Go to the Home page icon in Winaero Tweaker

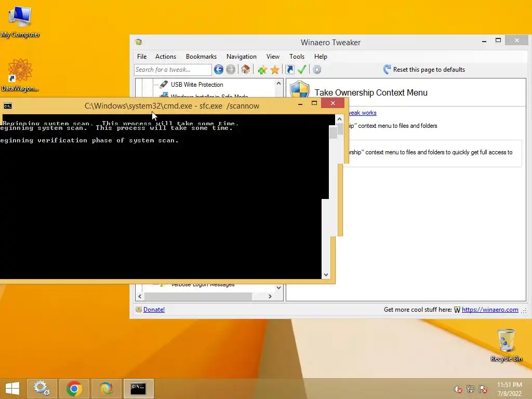tap(246, 70)
